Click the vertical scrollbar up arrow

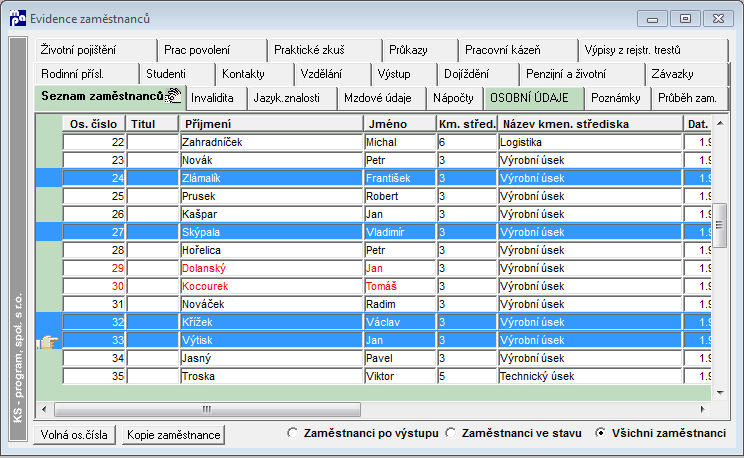(720, 123)
